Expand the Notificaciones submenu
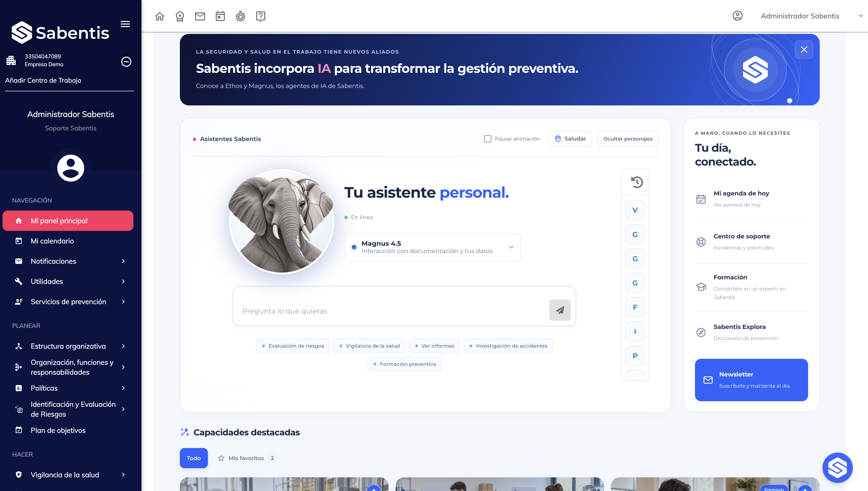 click(x=123, y=261)
